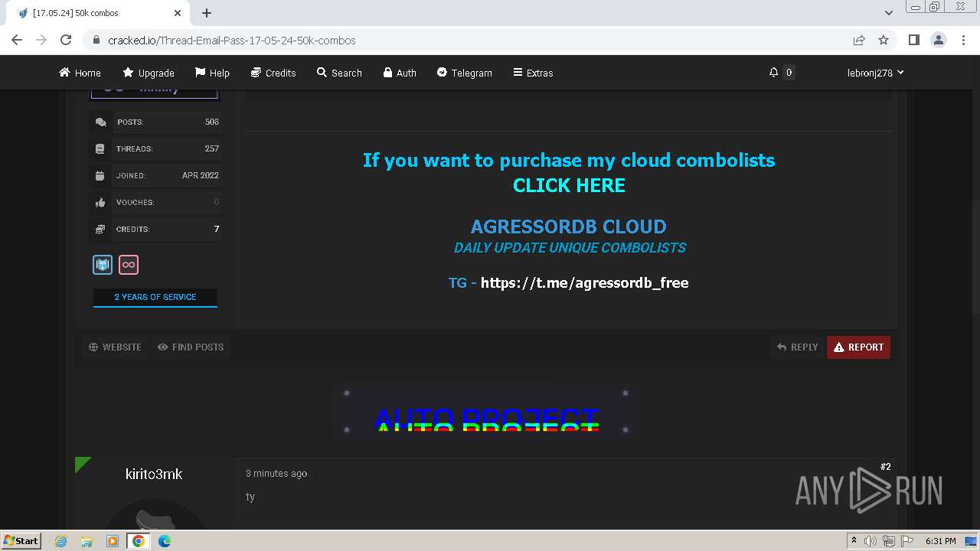Check notifications bell icon
This screenshot has height=551, width=980.
[x=773, y=72]
